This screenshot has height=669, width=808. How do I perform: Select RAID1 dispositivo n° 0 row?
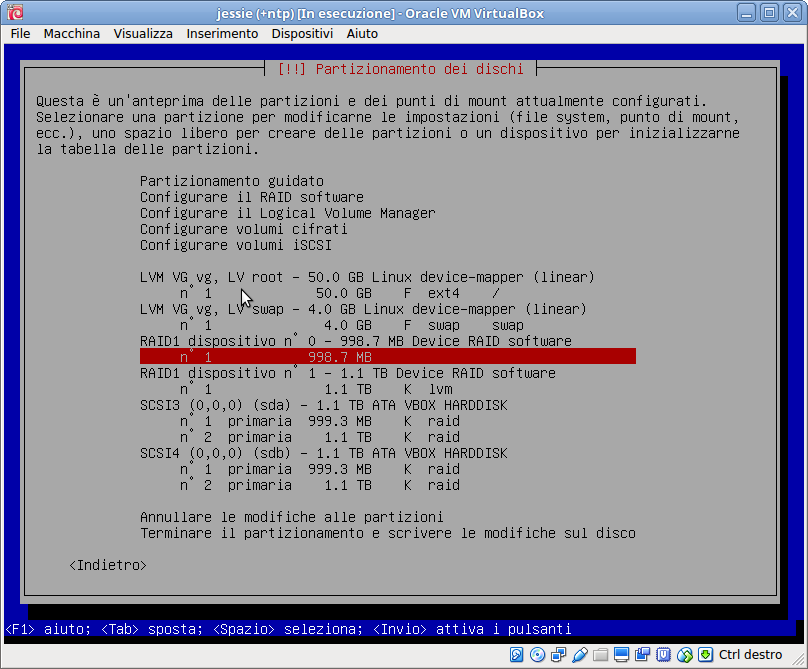[x=356, y=341]
